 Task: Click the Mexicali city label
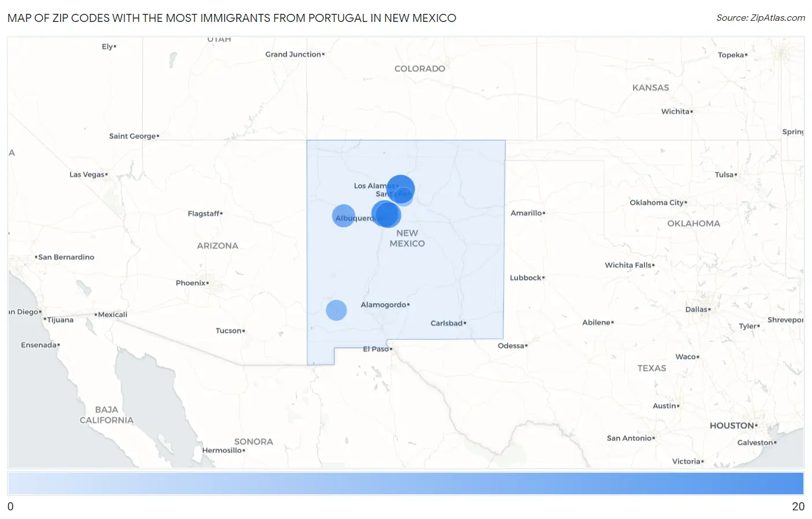(x=113, y=315)
